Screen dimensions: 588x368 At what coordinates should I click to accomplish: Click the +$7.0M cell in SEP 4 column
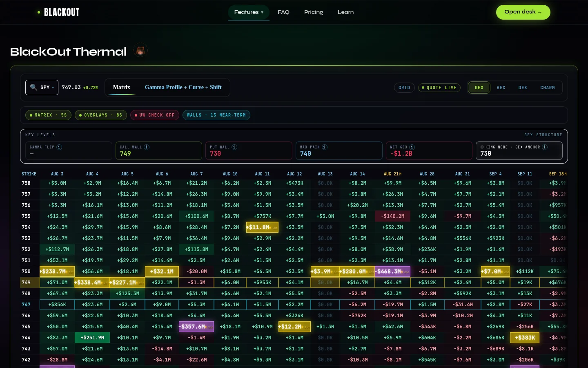496,272
